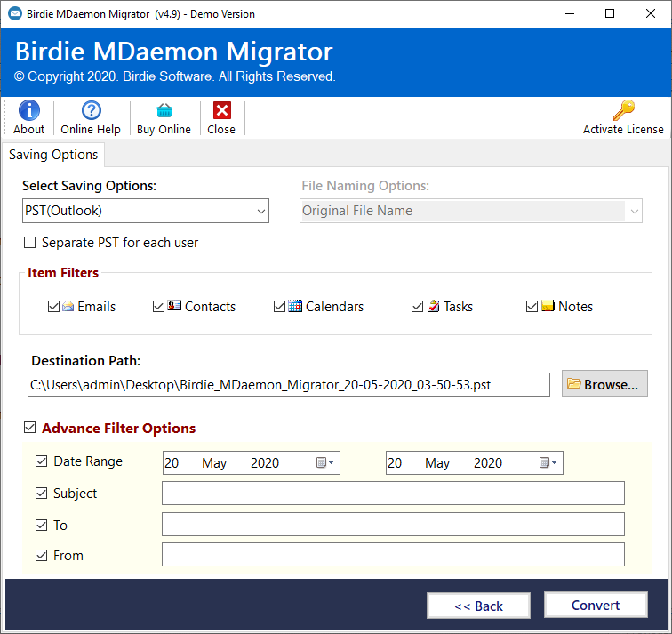Toggle Separate PST for each user
The width and height of the screenshot is (672, 634).
(29, 243)
